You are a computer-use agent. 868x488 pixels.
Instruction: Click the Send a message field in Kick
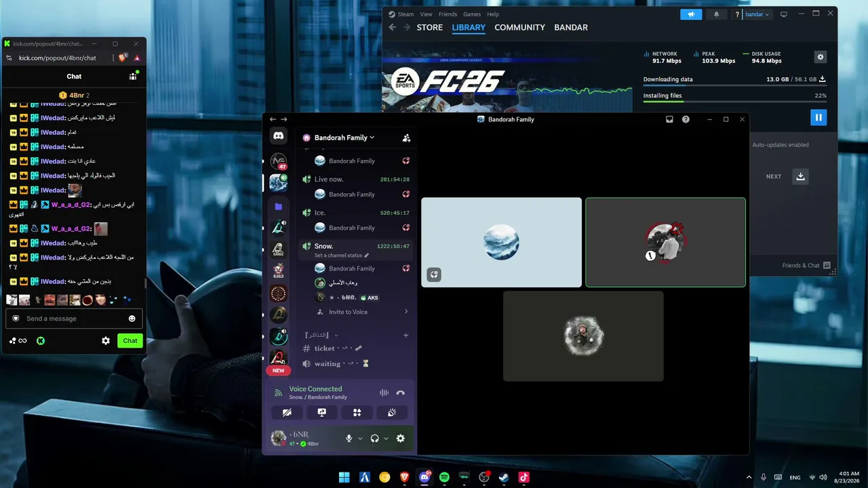click(73, 319)
